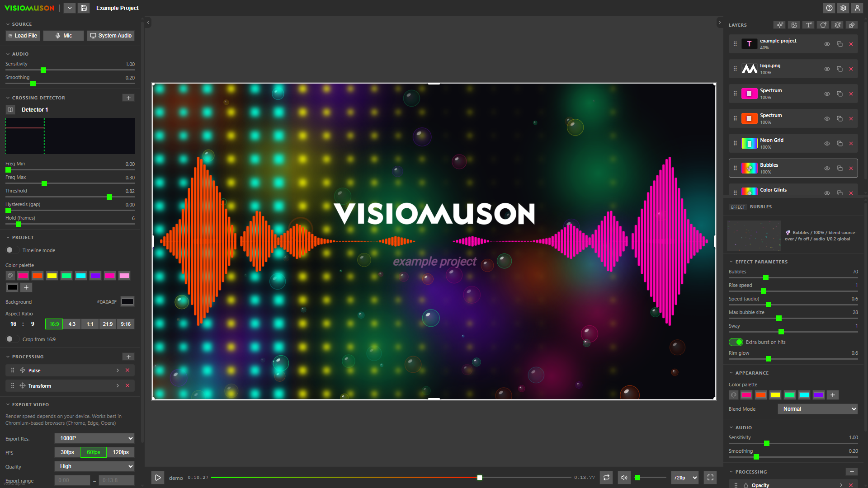Select the Color Glints layer

pos(793,190)
